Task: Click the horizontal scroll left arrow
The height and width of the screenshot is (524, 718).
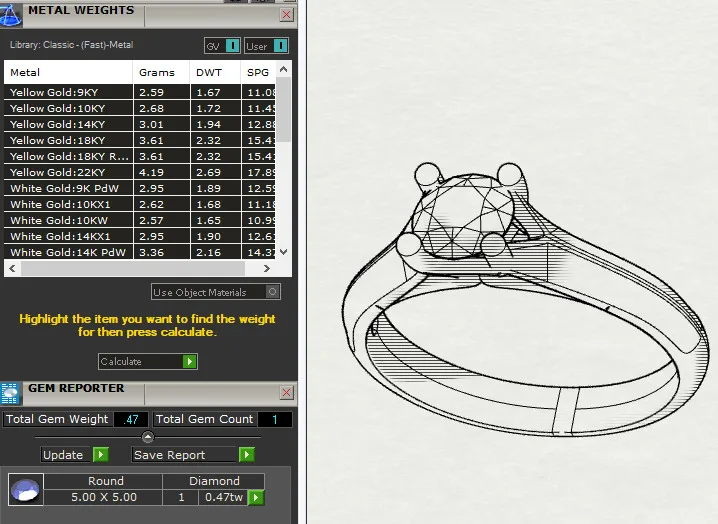Action: (x=12, y=268)
